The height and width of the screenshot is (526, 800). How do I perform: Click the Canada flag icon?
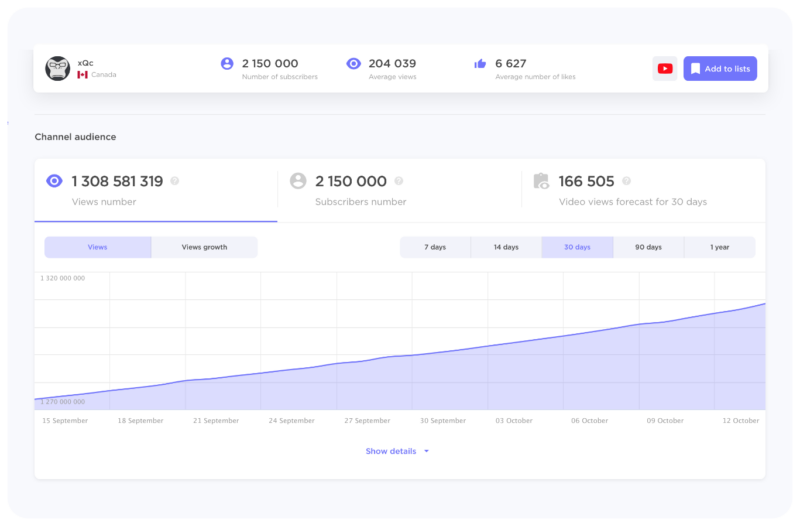pos(83,74)
